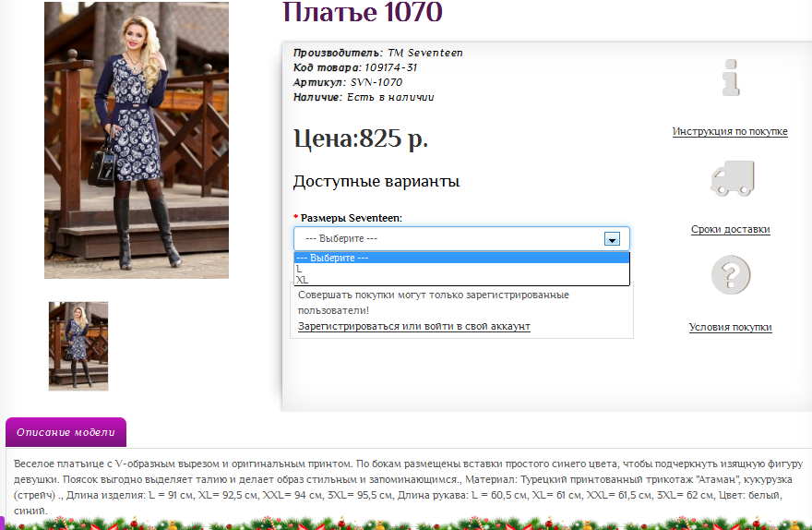Click the Есть в наличии availability text
812x530 pixels.
pyautogui.click(x=390, y=97)
